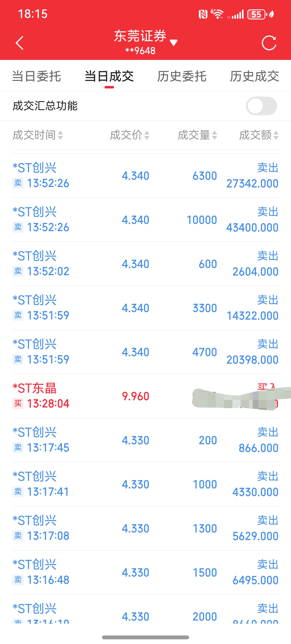Sort by 成交价 column arrows

click(147, 135)
